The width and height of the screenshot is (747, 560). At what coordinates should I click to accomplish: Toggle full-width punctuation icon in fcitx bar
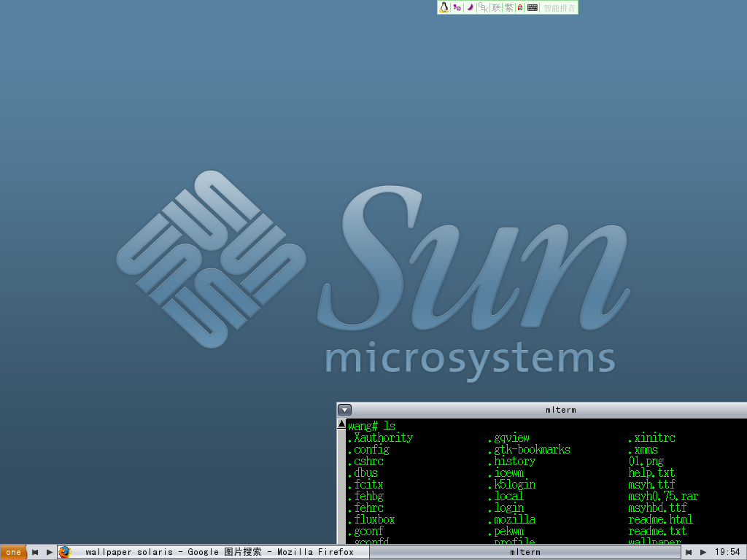coord(457,7)
